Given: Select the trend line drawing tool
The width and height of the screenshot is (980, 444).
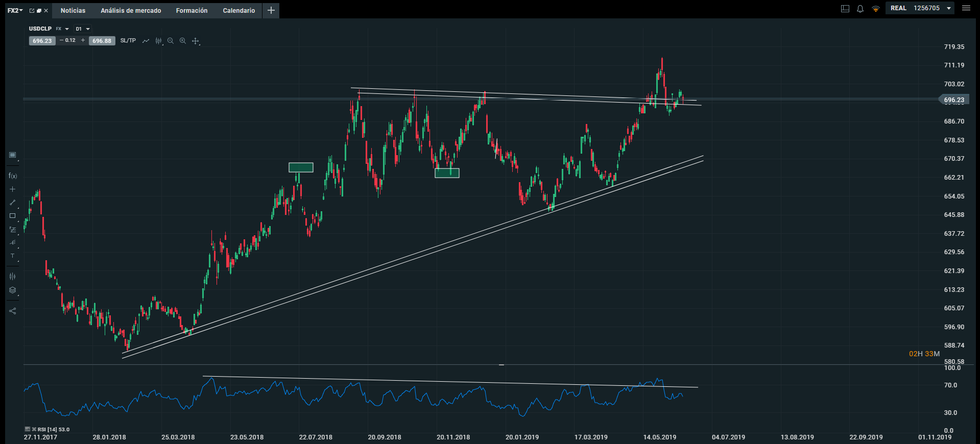Looking at the screenshot, I should [x=13, y=203].
